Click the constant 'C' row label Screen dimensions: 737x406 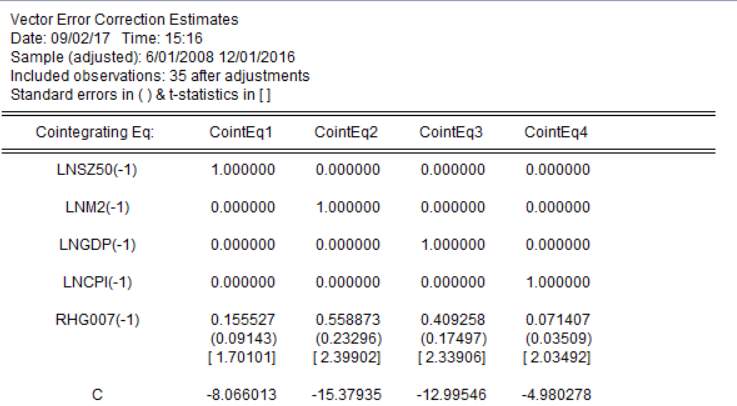(97, 395)
